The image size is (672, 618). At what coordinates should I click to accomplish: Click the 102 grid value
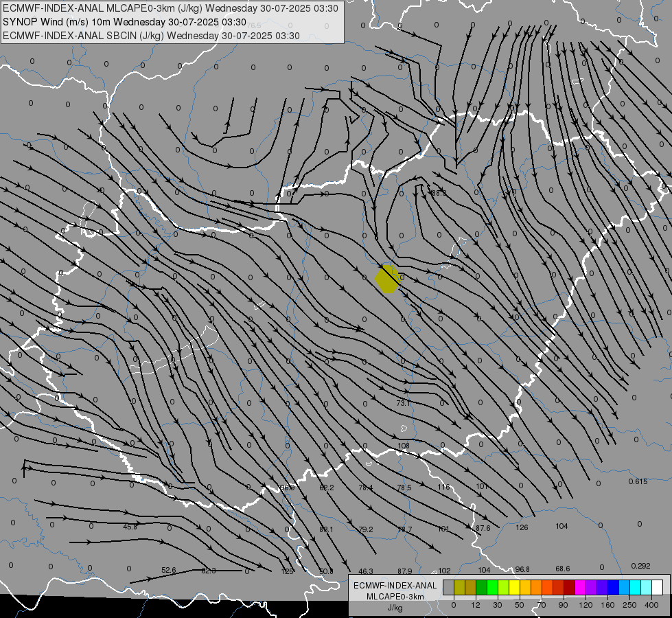click(x=444, y=571)
